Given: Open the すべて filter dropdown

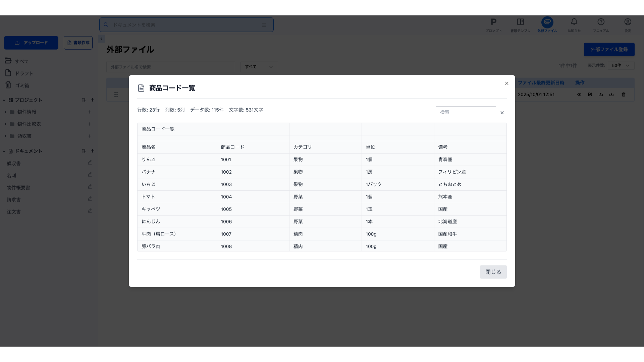Looking at the screenshot, I should [259, 67].
